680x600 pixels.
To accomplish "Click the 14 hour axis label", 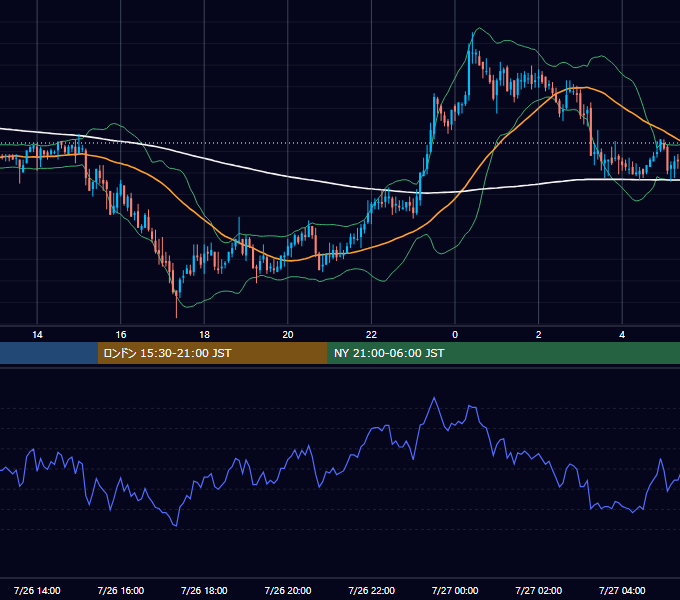I will 37,335.
